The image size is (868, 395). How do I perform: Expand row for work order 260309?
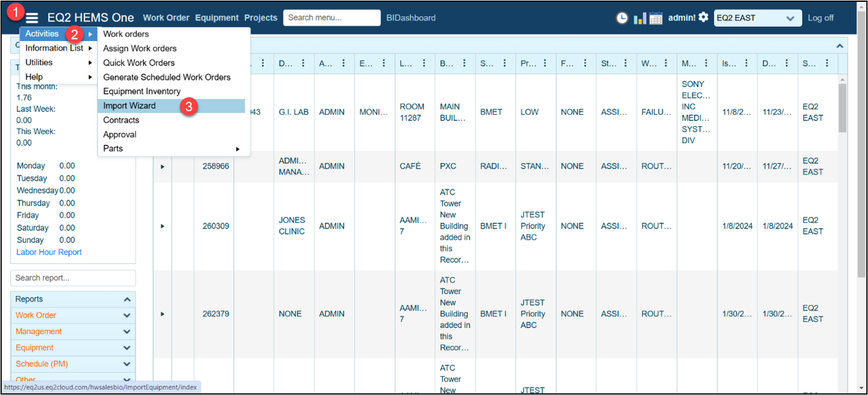click(x=163, y=226)
